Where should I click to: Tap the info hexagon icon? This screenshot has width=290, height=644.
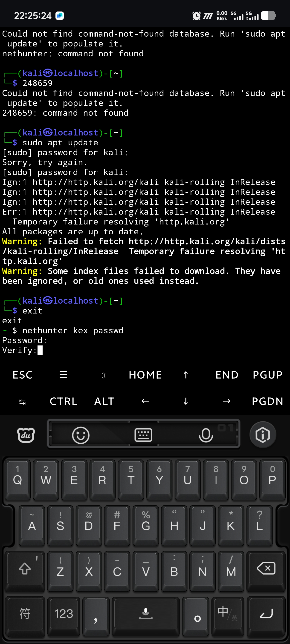click(x=262, y=435)
